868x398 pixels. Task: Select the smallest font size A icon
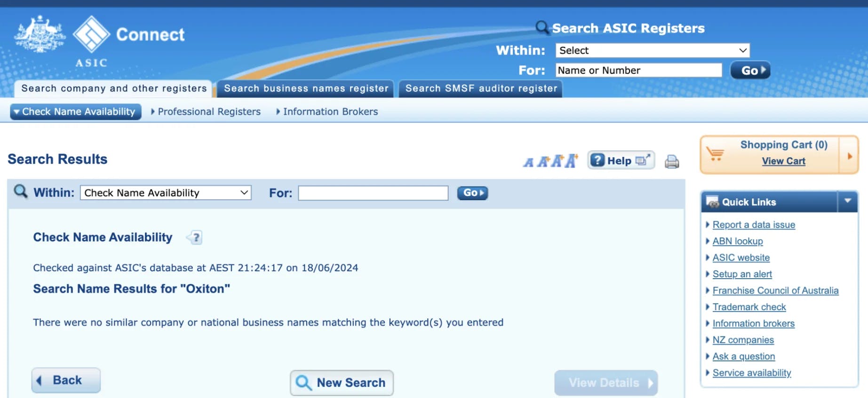pos(528,162)
